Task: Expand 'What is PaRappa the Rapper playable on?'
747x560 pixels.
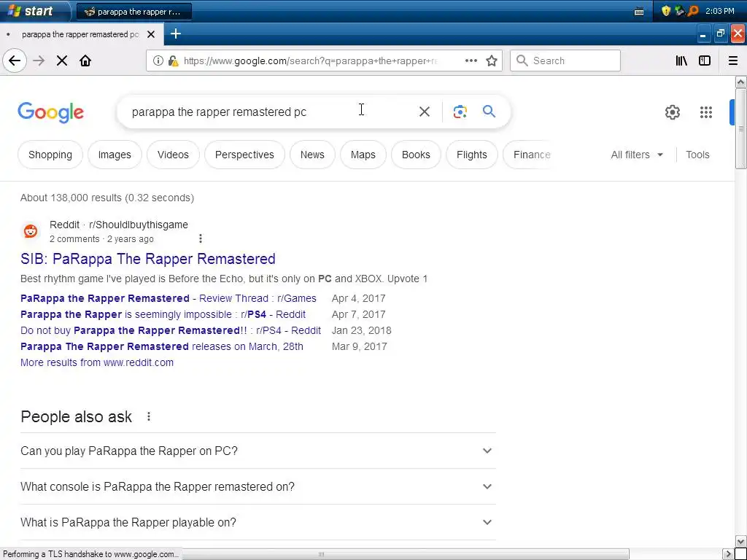Action: [x=258, y=522]
